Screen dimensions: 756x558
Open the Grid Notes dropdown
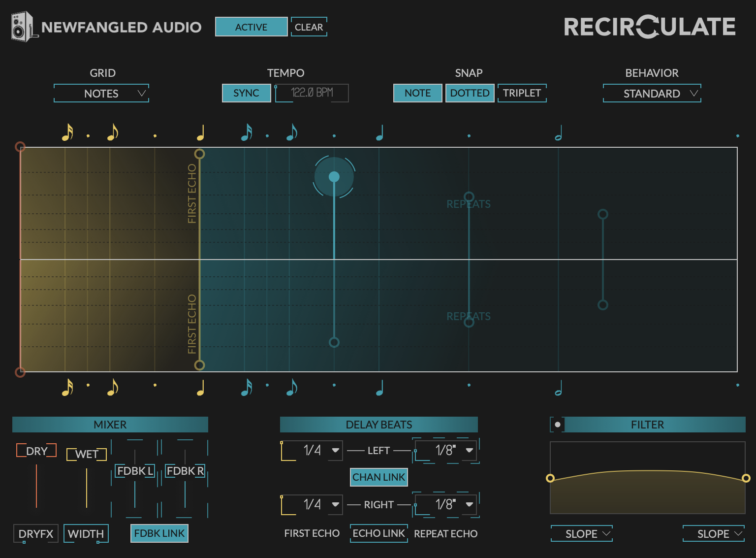[x=101, y=93]
